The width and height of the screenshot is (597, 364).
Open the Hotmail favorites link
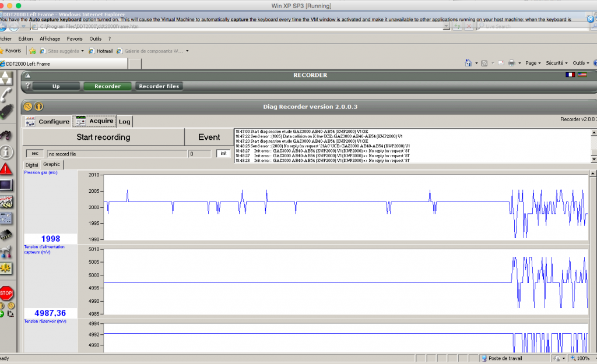coord(101,51)
